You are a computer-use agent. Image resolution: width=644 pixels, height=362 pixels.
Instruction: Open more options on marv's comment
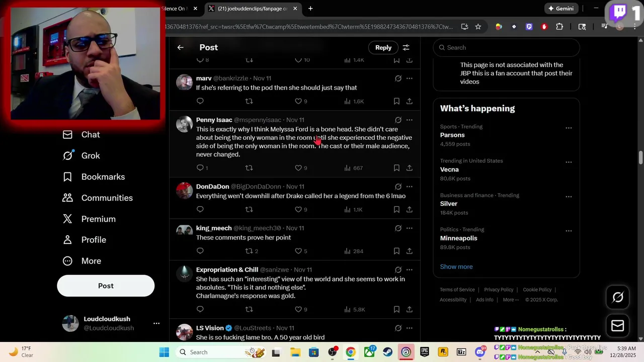pos(410,78)
